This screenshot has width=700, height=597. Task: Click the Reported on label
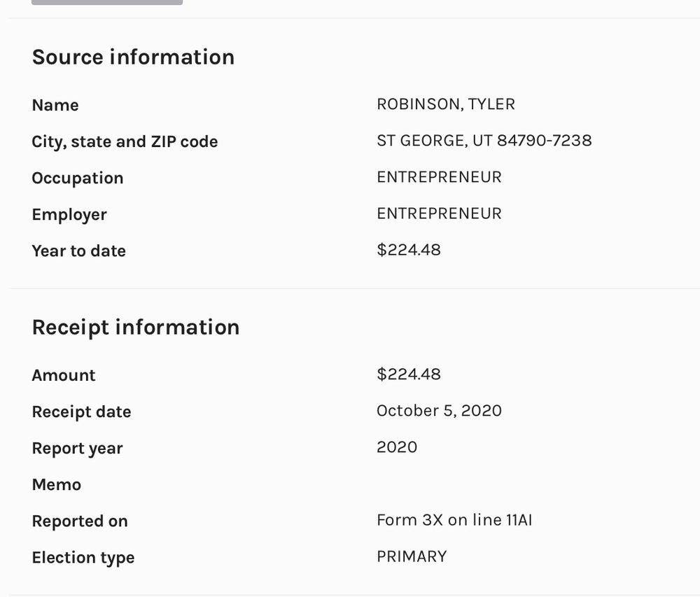coord(79,521)
